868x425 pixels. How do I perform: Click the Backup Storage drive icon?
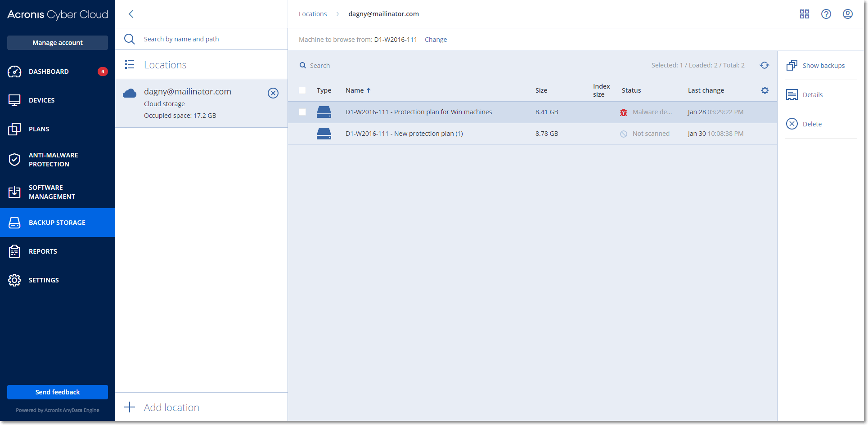(14, 223)
